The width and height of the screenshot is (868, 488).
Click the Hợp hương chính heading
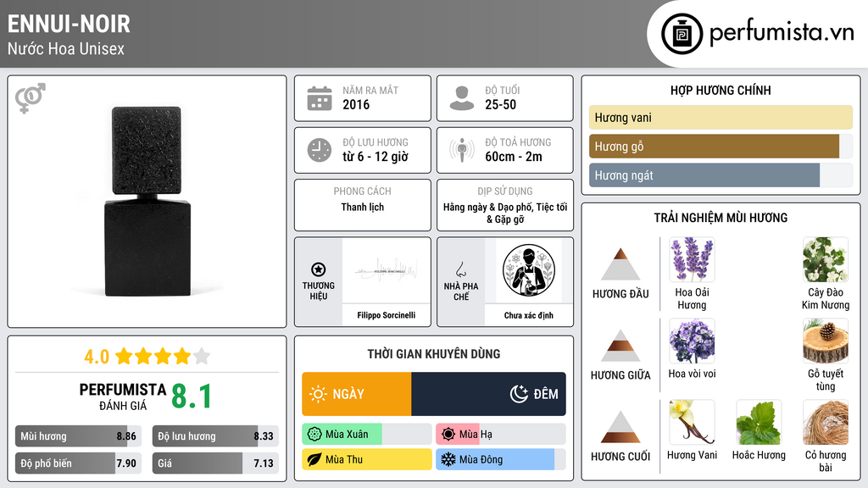(721, 90)
